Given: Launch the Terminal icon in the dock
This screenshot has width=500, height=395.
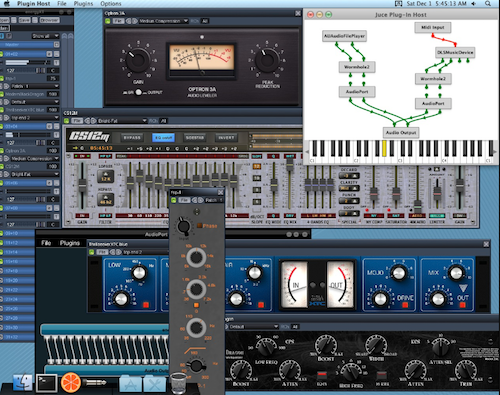Looking at the screenshot, I should tap(46, 382).
